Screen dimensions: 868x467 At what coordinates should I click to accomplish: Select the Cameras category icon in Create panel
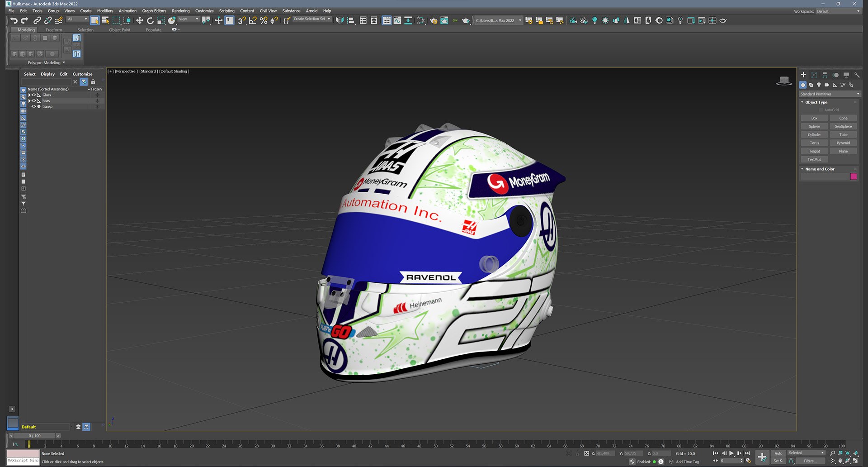pos(827,85)
